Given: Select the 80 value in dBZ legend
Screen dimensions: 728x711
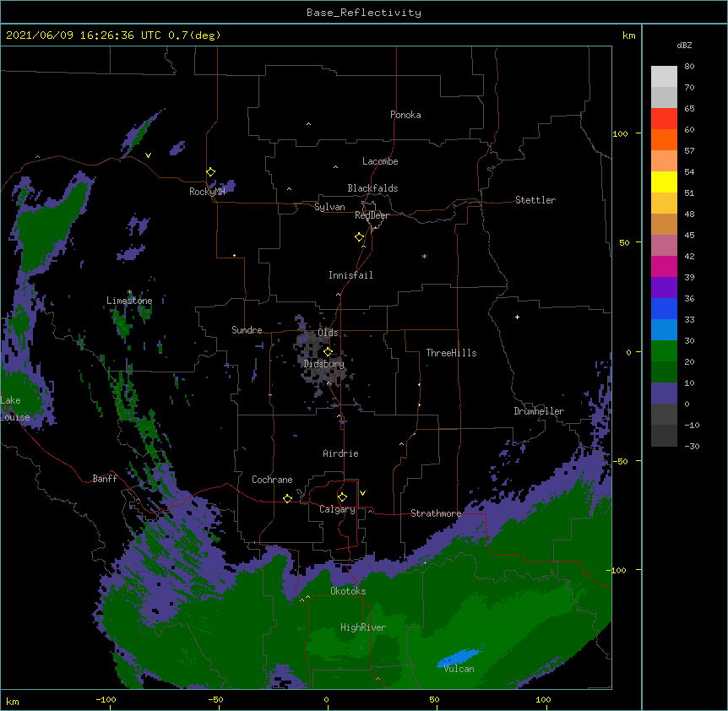Looking at the screenshot, I should coord(689,67).
